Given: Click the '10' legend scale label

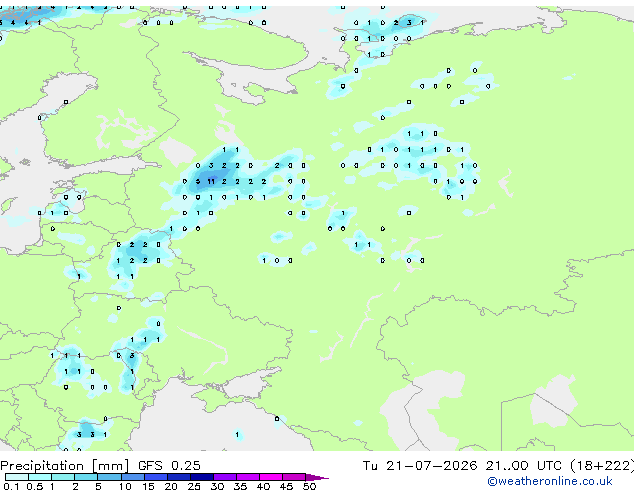Looking at the screenshot, I should tap(125, 486).
